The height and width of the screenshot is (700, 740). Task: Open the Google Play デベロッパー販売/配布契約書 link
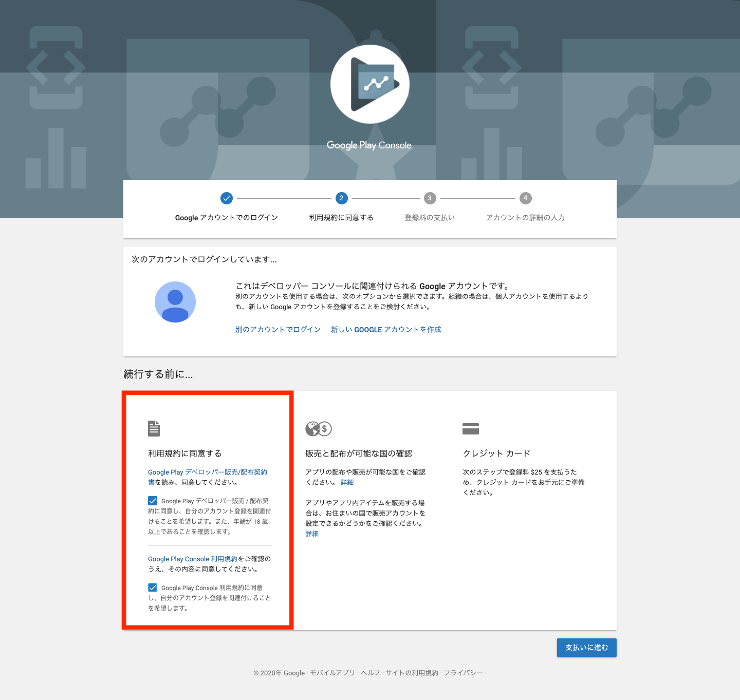point(208,477)
